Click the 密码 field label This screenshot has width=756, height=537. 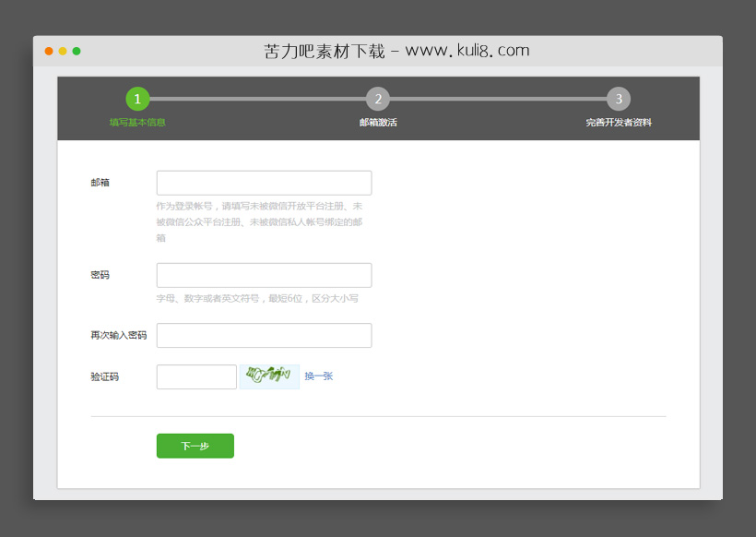tap(100, 274)
